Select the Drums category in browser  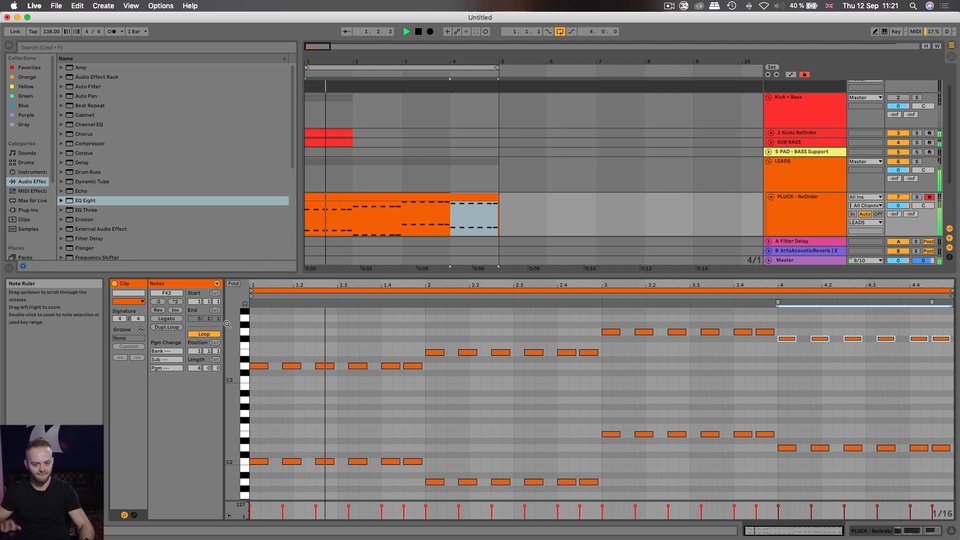coord(26,162)
